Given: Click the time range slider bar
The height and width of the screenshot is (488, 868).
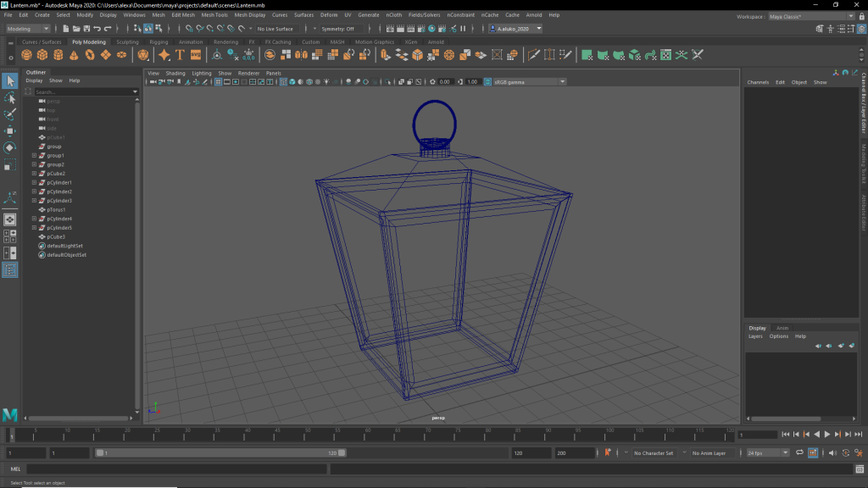Looking at the screenshot, I should click(x=220, y=453).
